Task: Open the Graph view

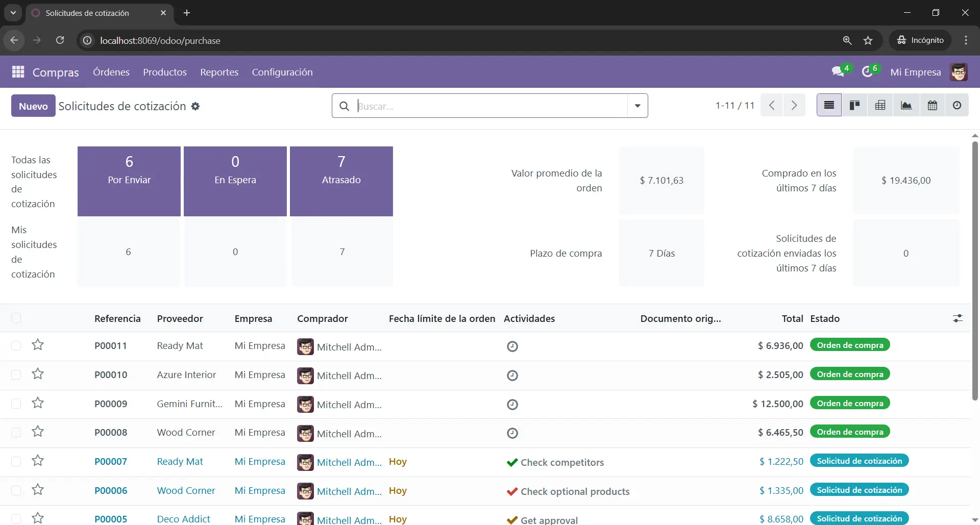Action: pyautogui.click(x=906, y=106)
